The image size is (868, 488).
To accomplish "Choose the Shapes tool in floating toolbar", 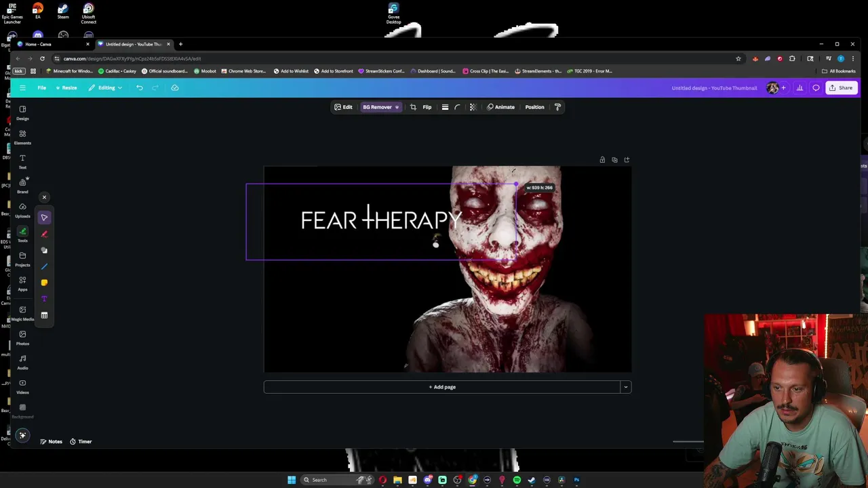I will [x=44, y=250].
